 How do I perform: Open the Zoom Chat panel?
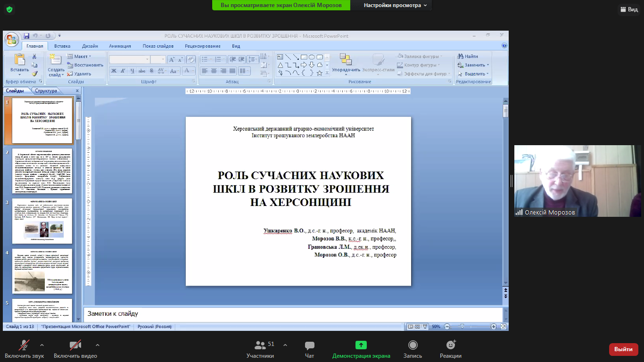(x=310, y=346)
